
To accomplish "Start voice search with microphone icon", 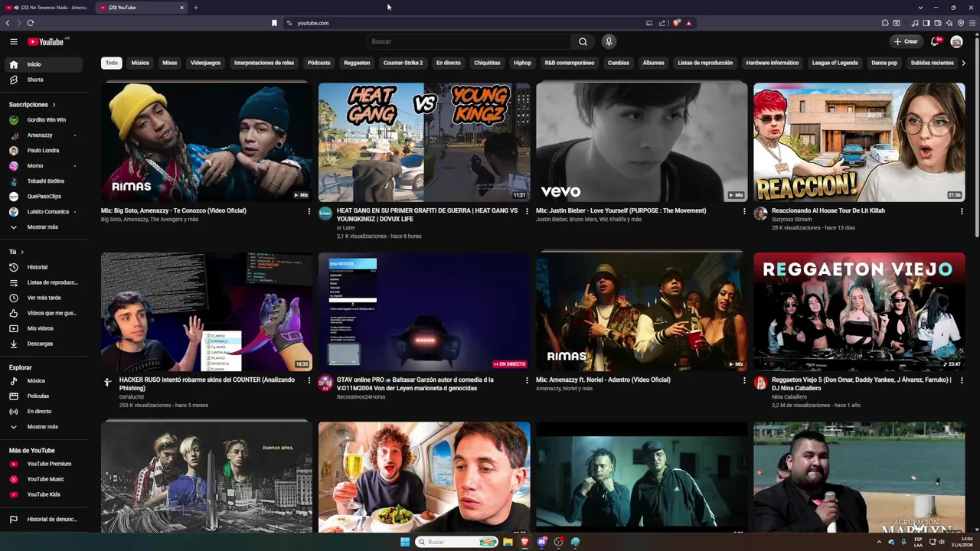I will pos(609,41).
